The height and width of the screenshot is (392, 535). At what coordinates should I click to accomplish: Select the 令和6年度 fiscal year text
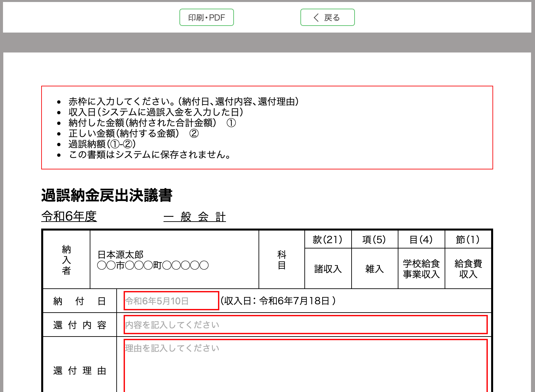coord(69,216)
